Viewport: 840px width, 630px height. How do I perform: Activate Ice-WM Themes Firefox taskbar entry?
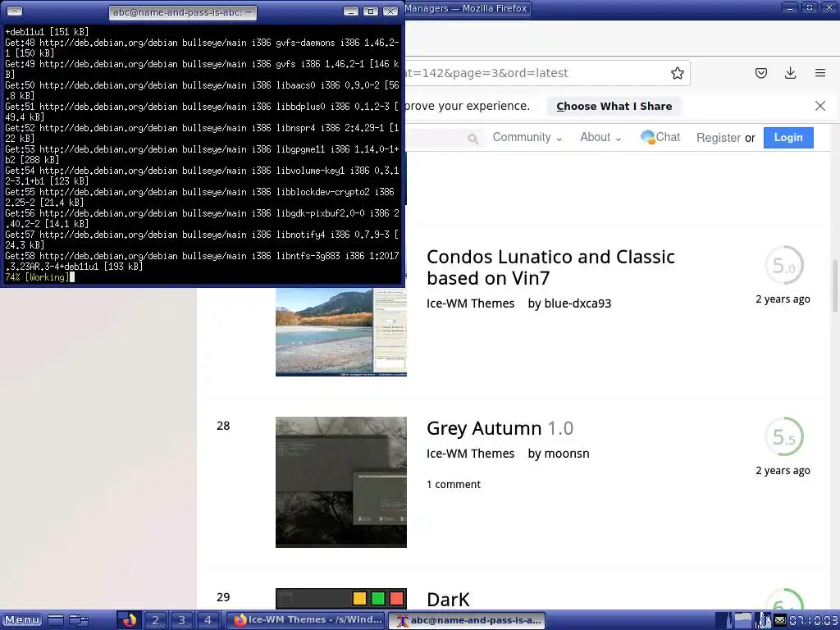tap(307, 620)
